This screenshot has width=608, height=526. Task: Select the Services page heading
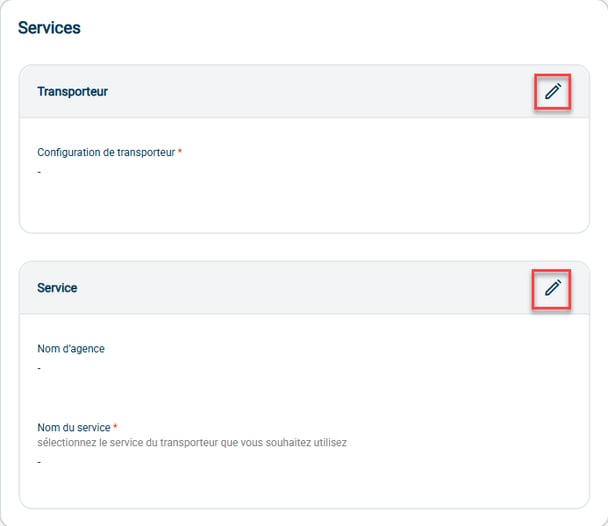[49, 28]
